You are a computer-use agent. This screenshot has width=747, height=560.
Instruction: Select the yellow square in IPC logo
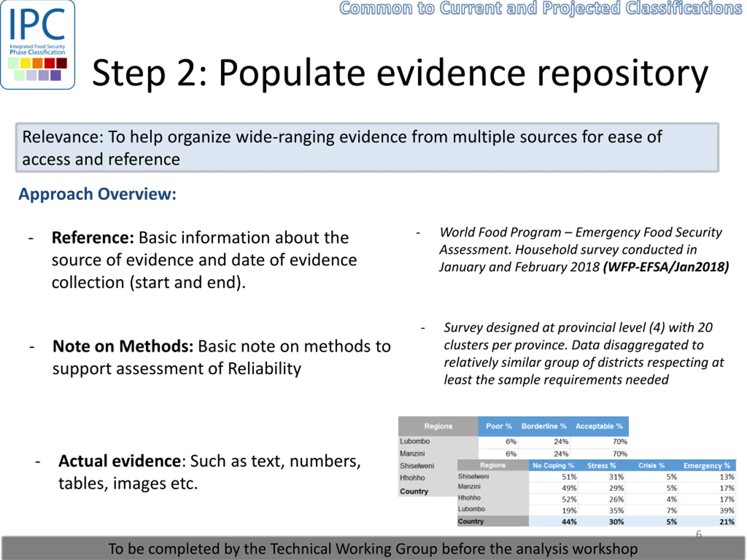click(x=25, y=63)
